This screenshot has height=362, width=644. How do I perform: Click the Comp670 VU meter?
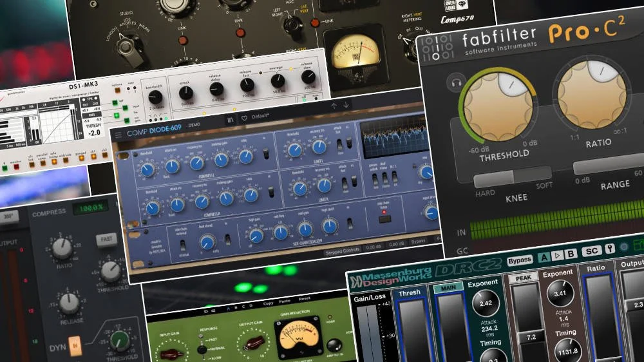tap(356, 53)
